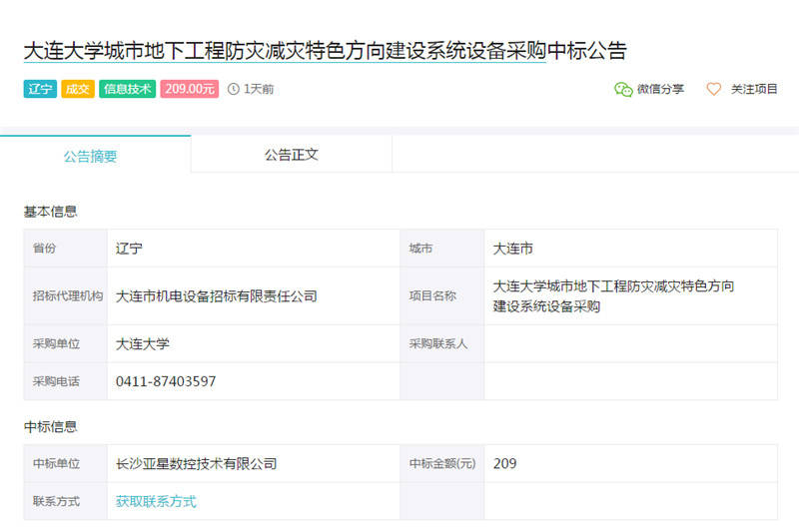Click the phone number 0411-87403597
The width and height of the screenshot is (799, 532).
[166, 381]
